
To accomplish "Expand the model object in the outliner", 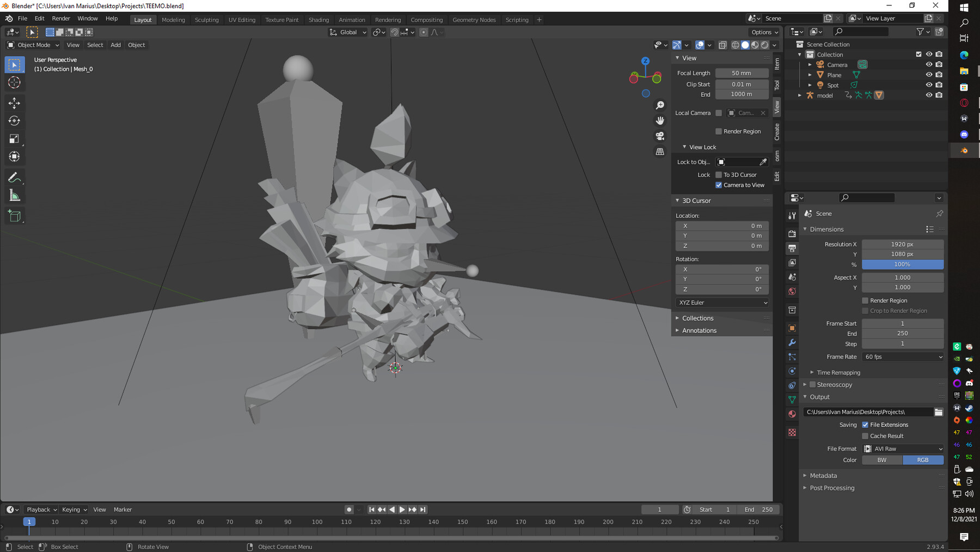I will pyautogui.click(x=799, y=95).
